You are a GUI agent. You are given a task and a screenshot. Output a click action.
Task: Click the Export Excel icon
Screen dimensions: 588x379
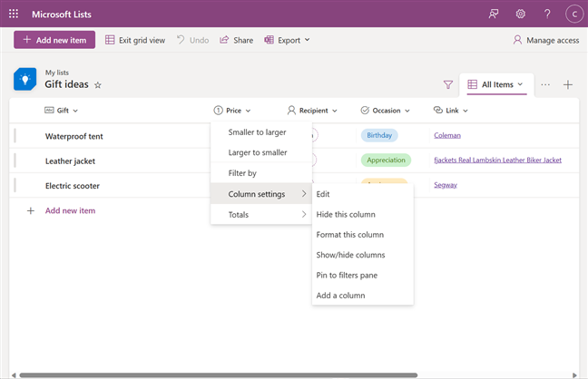click(269, 40)
